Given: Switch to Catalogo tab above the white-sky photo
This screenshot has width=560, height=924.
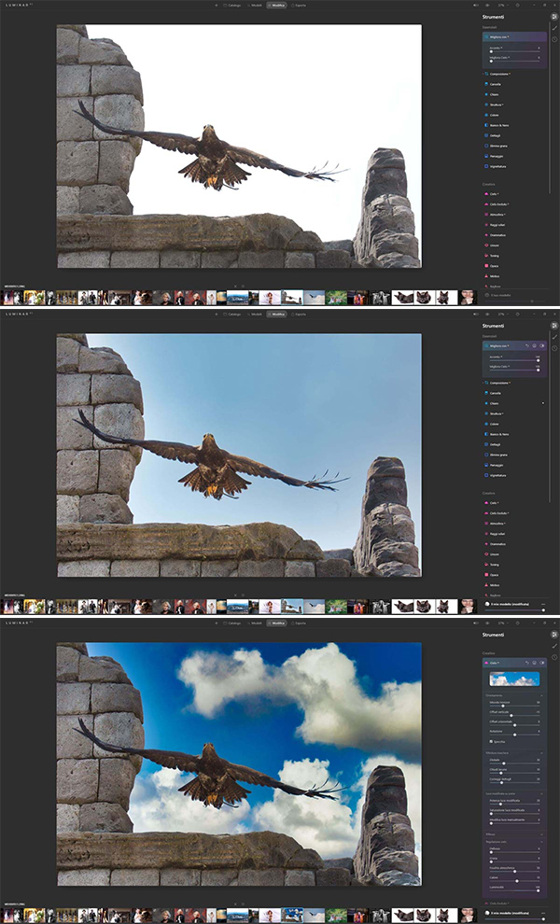Looking at the screenshot, I should [x=233, y=5].
